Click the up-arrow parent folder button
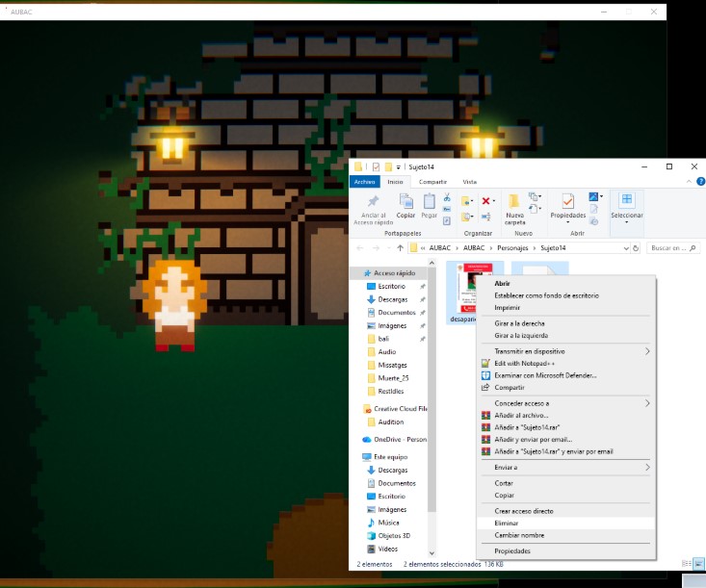This screenshot has height=588, width=706. 400,248
